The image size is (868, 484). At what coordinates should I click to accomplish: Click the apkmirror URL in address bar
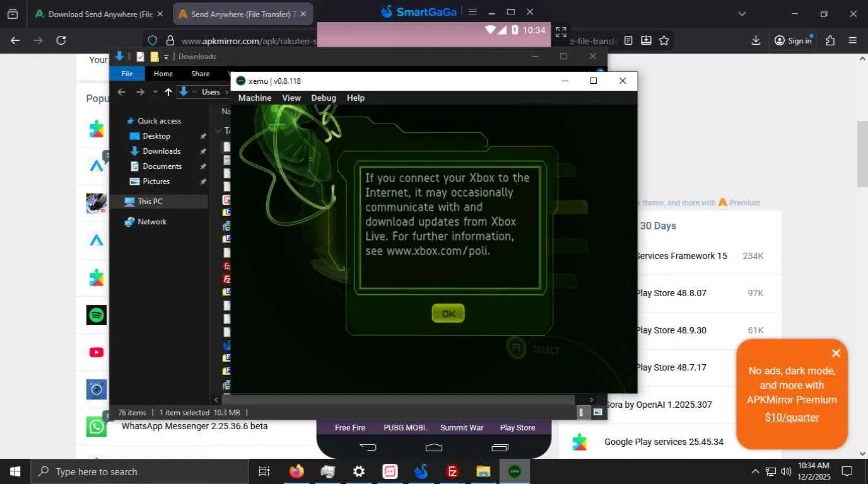[x=249, y=41]
